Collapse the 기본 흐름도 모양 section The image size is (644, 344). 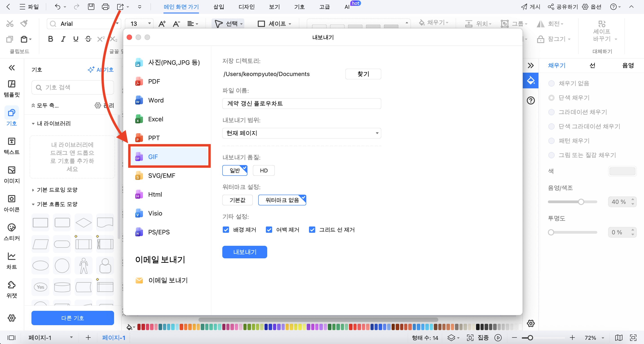pos(33,204)
